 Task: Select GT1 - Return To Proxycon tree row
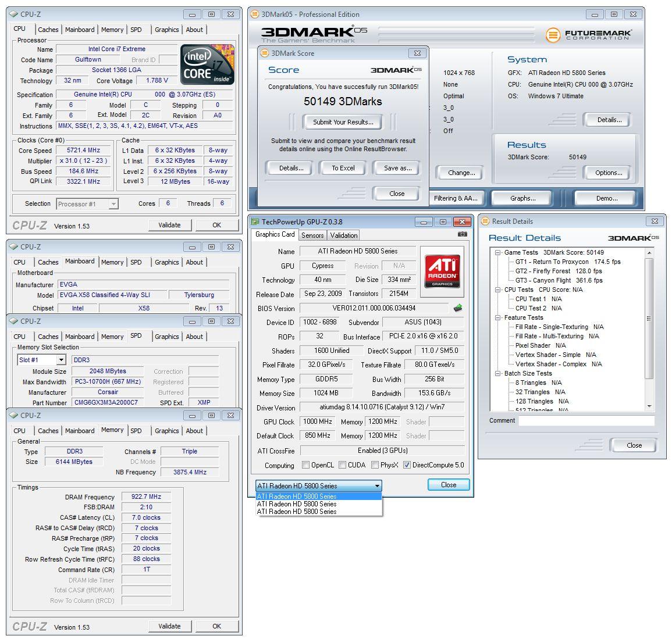568,262
